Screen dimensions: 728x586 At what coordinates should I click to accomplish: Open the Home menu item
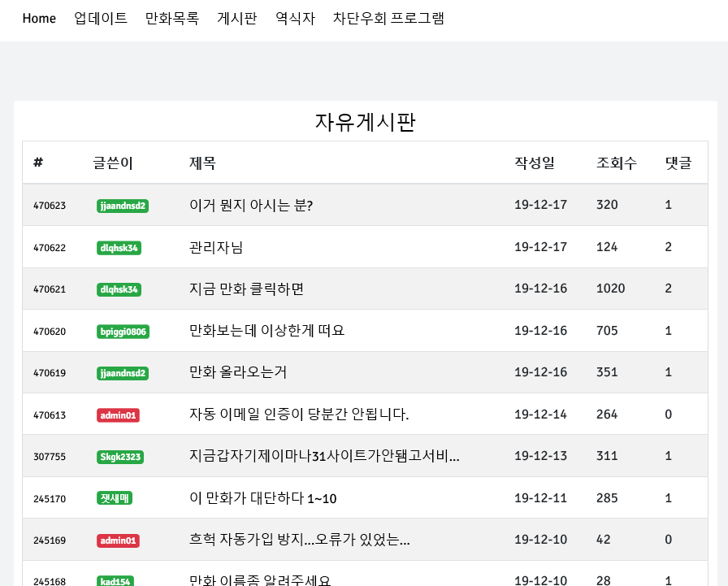coord(39,19)
